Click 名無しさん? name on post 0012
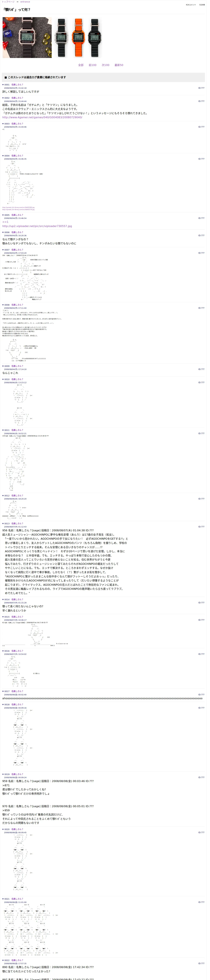The image size is (210, 980). 17,496
